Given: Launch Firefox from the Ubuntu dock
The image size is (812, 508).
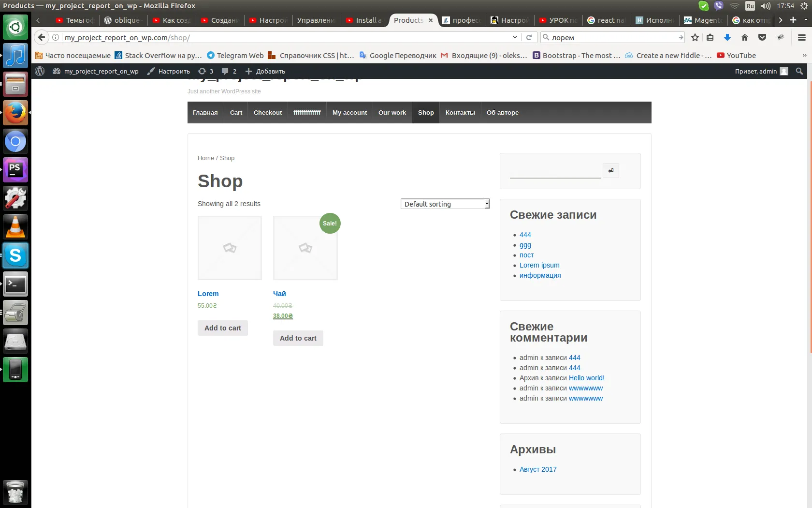Looking at the screenshot, I should (15, 113).
